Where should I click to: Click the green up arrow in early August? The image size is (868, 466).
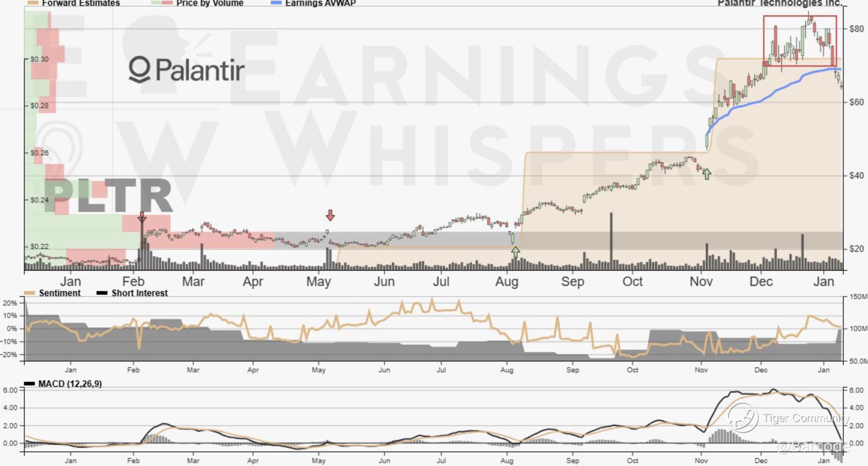pyautogui.click(x=515, y=252)
